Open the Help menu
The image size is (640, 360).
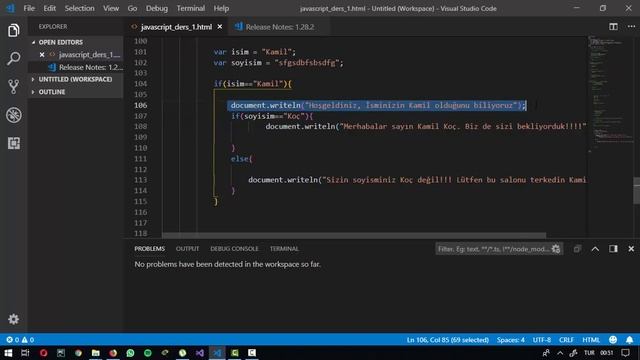click(x=221, y=8)
